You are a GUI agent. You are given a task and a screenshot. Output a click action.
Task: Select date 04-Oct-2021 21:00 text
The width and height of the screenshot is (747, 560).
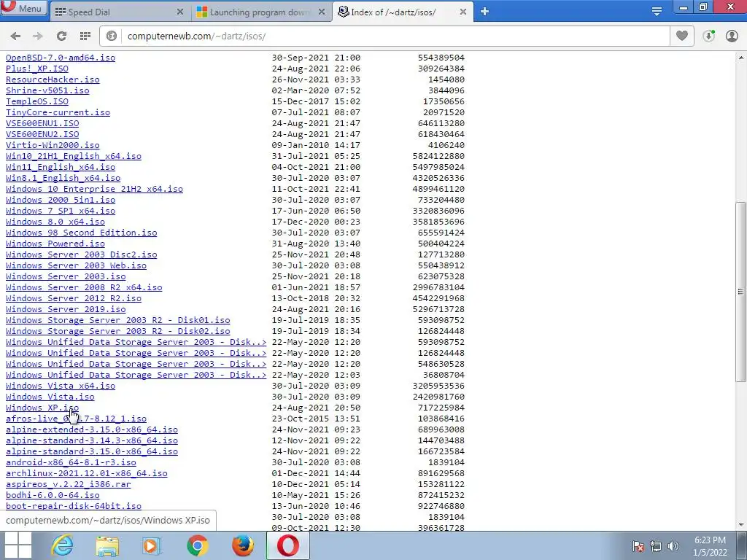click(x=317, y=167)
